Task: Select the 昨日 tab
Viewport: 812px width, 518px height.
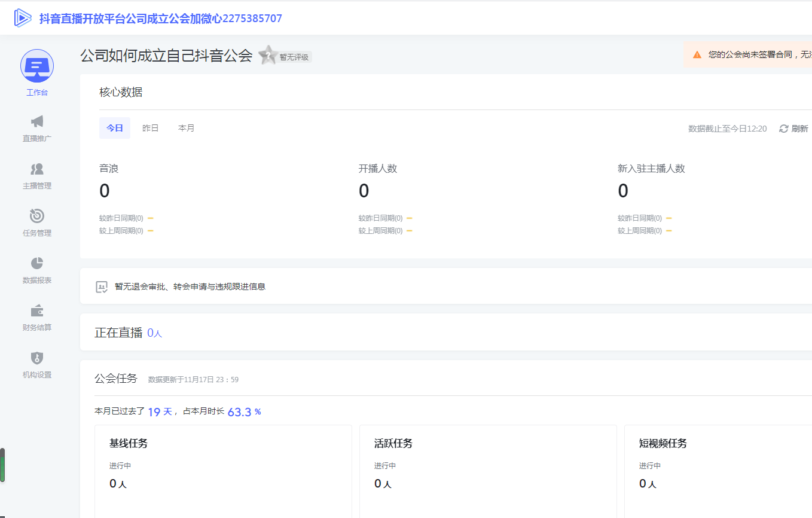Action: (x=151, y=128)
